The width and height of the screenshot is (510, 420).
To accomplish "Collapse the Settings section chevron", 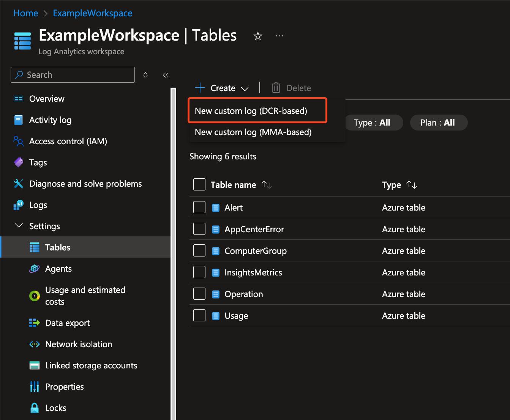I will coord(19,226).
